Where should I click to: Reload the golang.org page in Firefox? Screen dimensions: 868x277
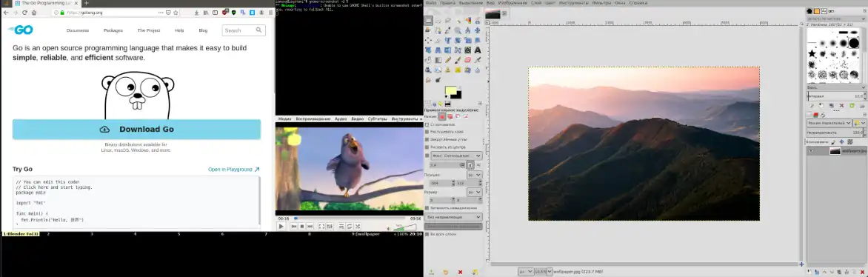25,12
